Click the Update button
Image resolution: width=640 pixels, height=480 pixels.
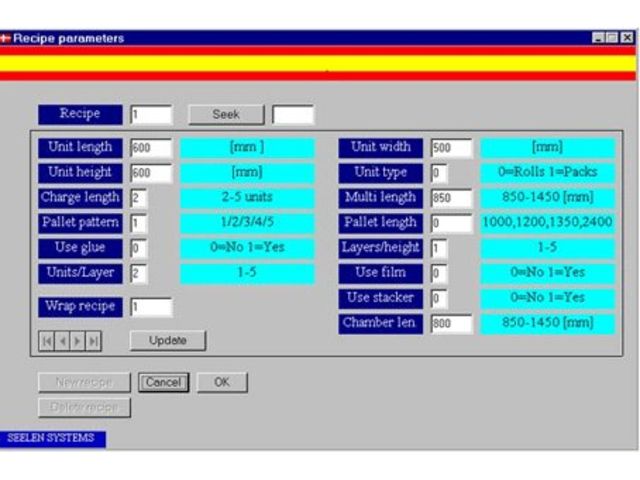(x=167, y=340)
